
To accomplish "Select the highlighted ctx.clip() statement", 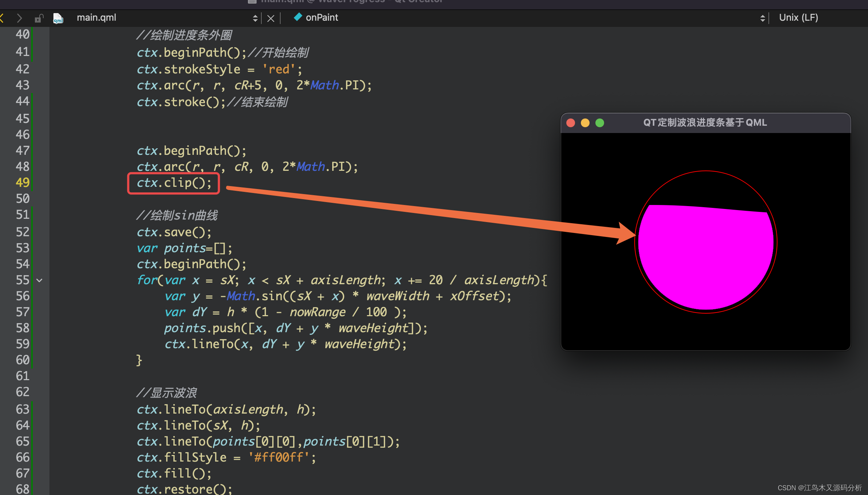I will pos(174,183).
